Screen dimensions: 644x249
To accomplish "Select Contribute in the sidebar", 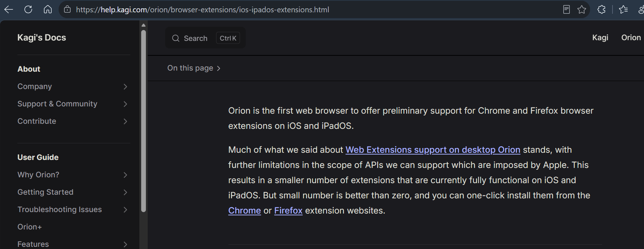I will pyautogui.click(x=37, y=121).
